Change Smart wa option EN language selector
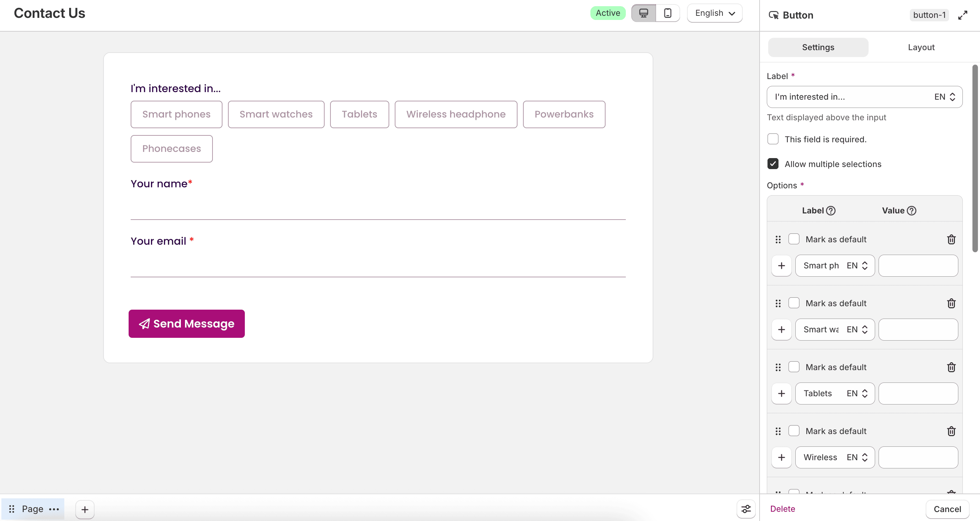The image size is (980, 521). click(x=857, y=329)
